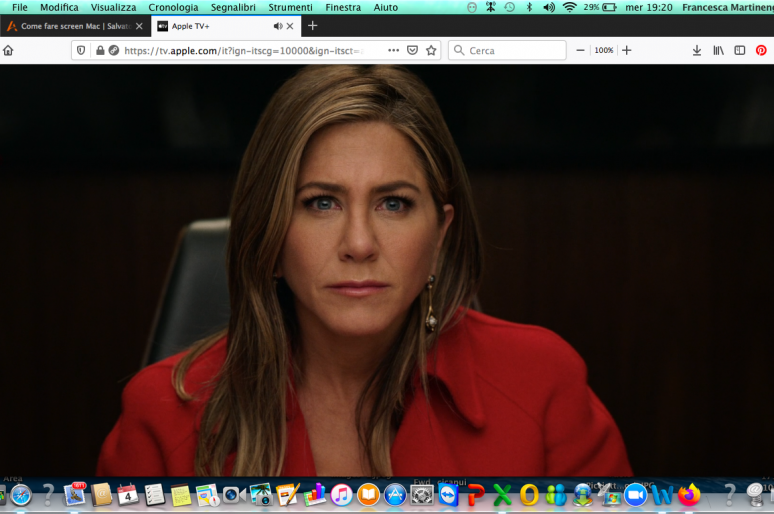Open the Francesca user menu
The height and width of the screenshot is (514, 774).
click(x=728, y=7)
